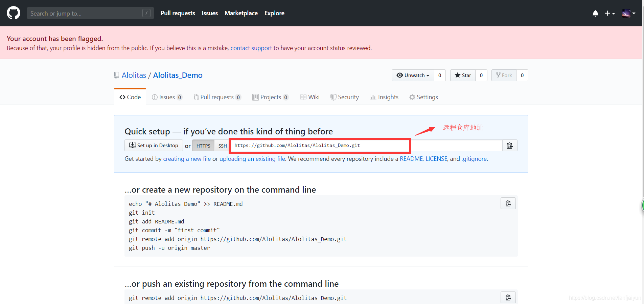
Task: Open Explore in top navigation
Action: [274, 13]
